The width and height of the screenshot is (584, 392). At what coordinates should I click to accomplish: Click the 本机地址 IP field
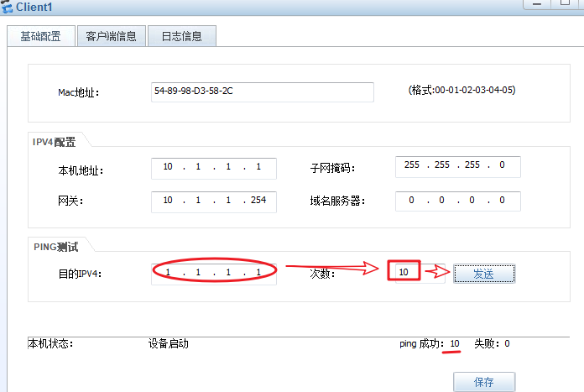pyautogui.click(x=214, y=168)
